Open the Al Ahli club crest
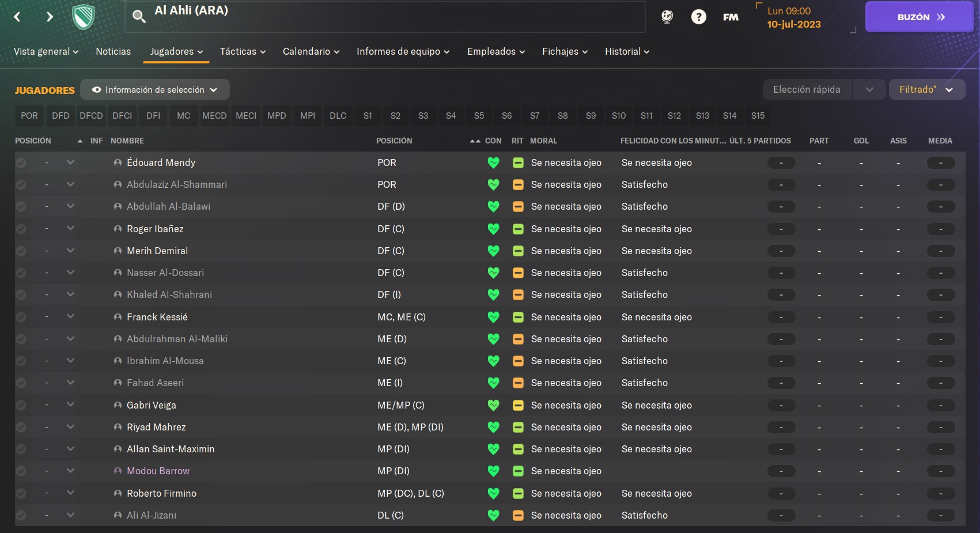This screenshot has width=980, height=533. 83,17
